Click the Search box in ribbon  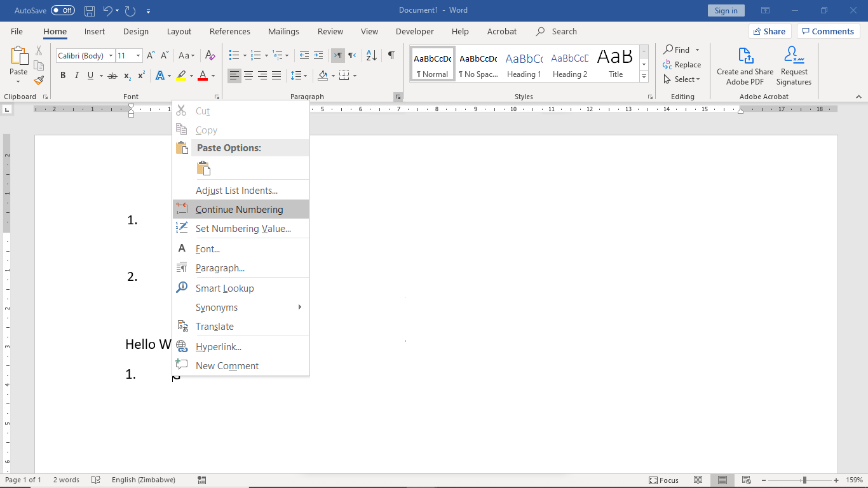click(557, 31)
